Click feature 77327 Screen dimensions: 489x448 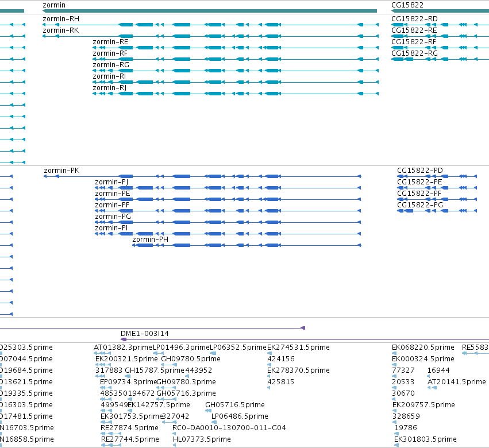(x=403, y=370)
